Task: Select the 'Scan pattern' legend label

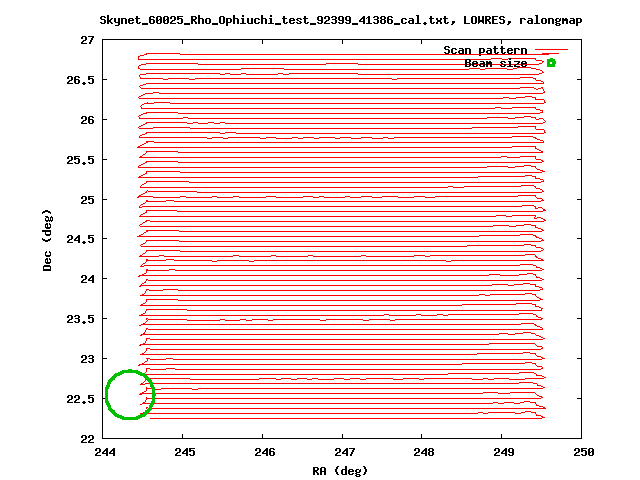Action: click(485, 51)
